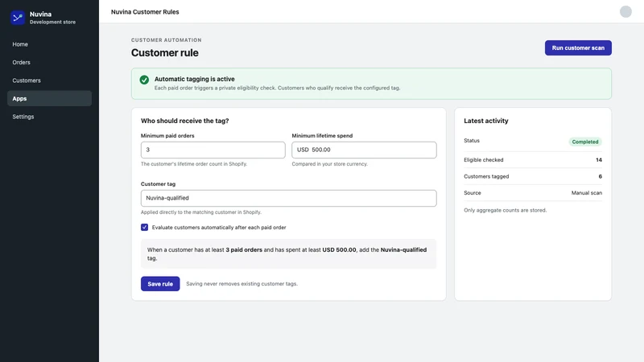Click 'Saving never removes existing customer tags.' note
Screen dimensions: 644x362
tap(242, 284)
